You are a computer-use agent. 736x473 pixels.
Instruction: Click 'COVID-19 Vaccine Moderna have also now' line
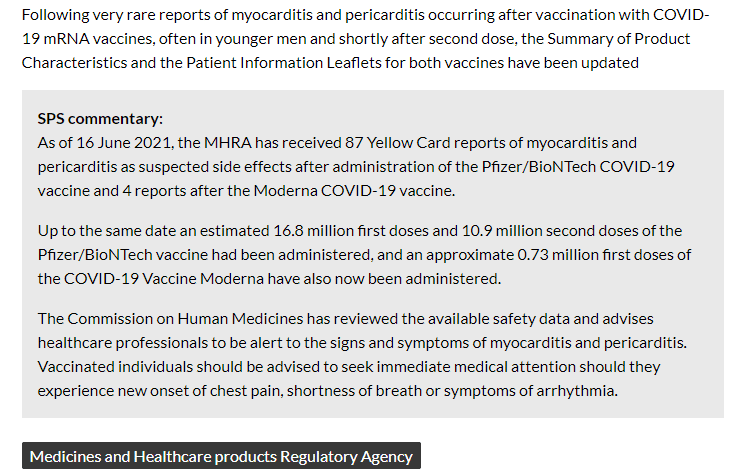point(269,279)
